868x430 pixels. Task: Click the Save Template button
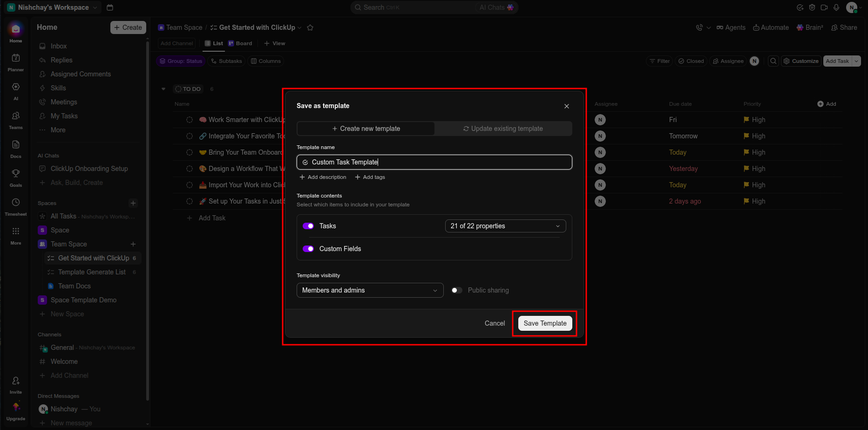pyautogui.click(x=545, y=323)
